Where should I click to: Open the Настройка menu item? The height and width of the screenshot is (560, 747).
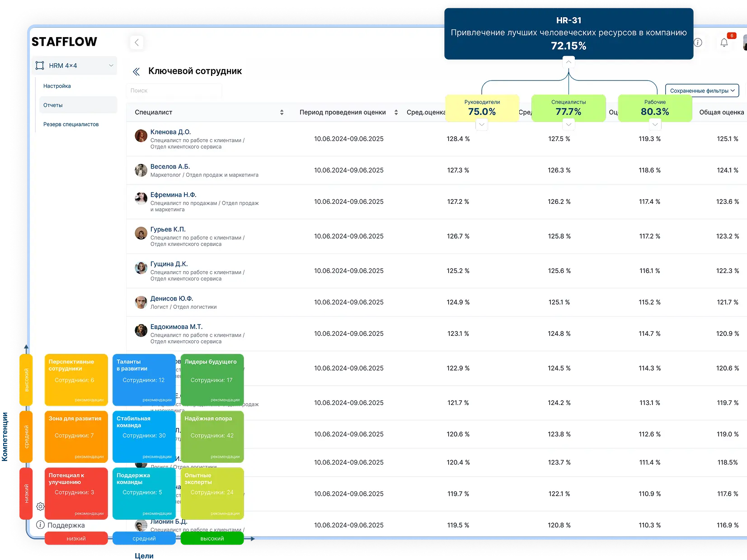57,86
